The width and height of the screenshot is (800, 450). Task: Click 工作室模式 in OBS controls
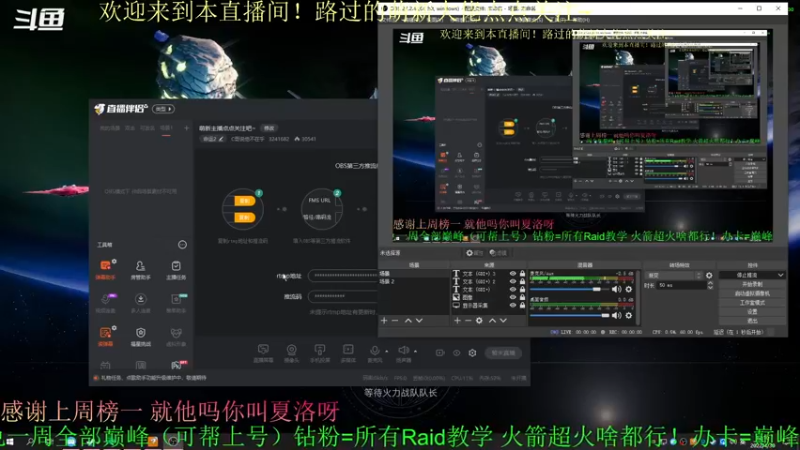(x=752, y=303)
